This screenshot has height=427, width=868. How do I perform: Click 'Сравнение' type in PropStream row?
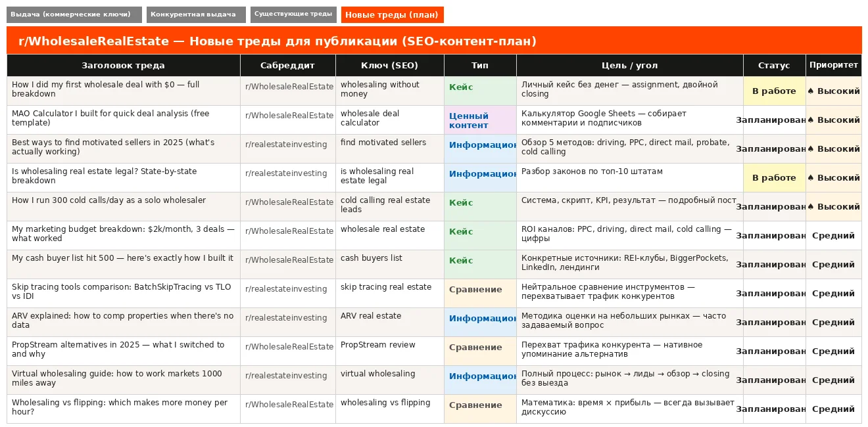(x=480, y=351)
